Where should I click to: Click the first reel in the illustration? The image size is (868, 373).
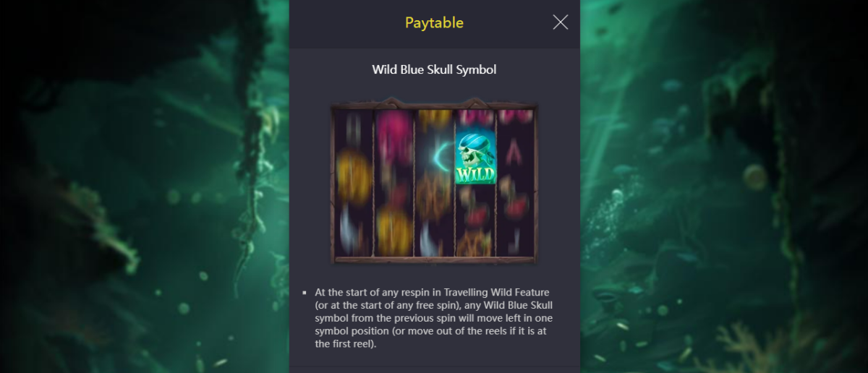(x=352, y=183)
